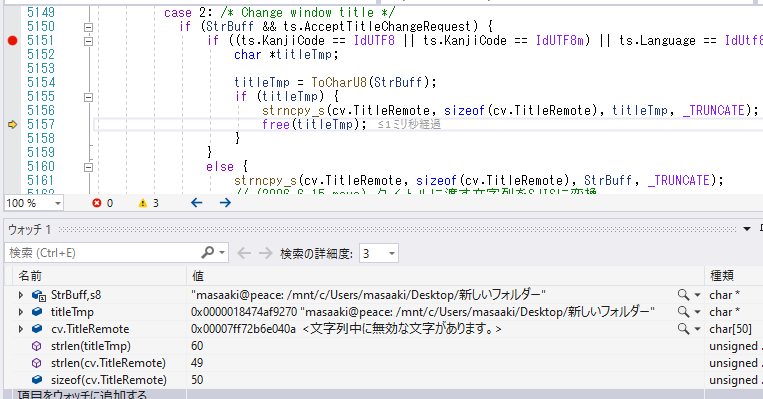Collapse the else block at line 5160
The width and height of the screenshot is (763, 399).
(88, 167)
